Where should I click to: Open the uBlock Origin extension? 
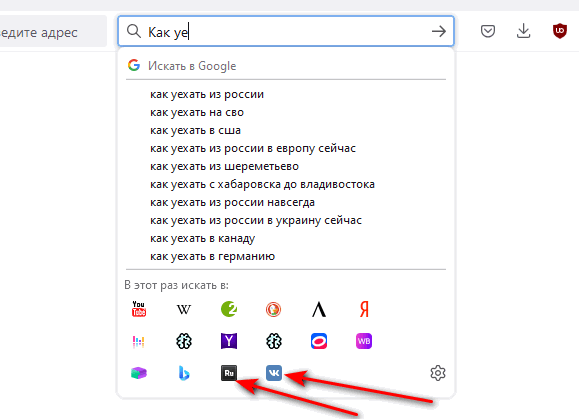pos(560,31)
